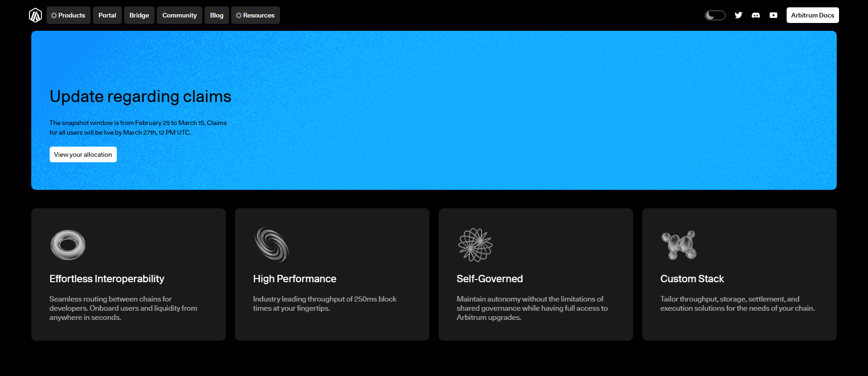Toggle the dark mode switch
868x376 pixels.
point(715,15)
